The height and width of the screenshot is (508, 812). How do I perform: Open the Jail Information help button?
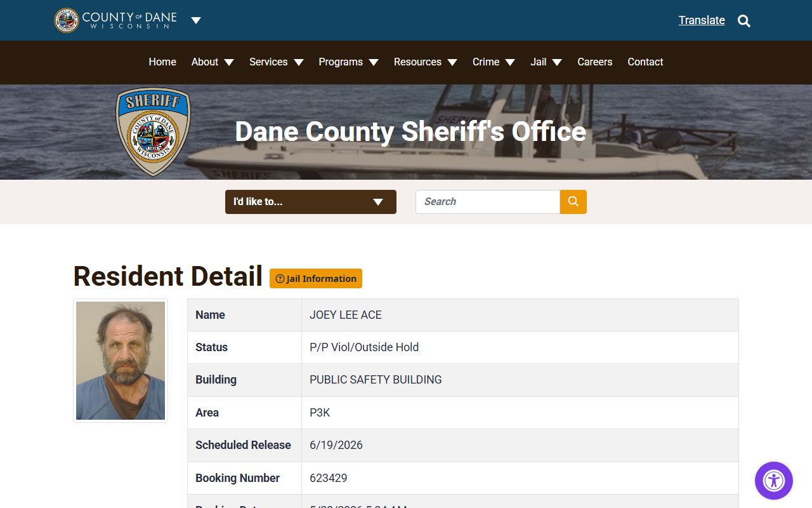(x=316, y=279)
